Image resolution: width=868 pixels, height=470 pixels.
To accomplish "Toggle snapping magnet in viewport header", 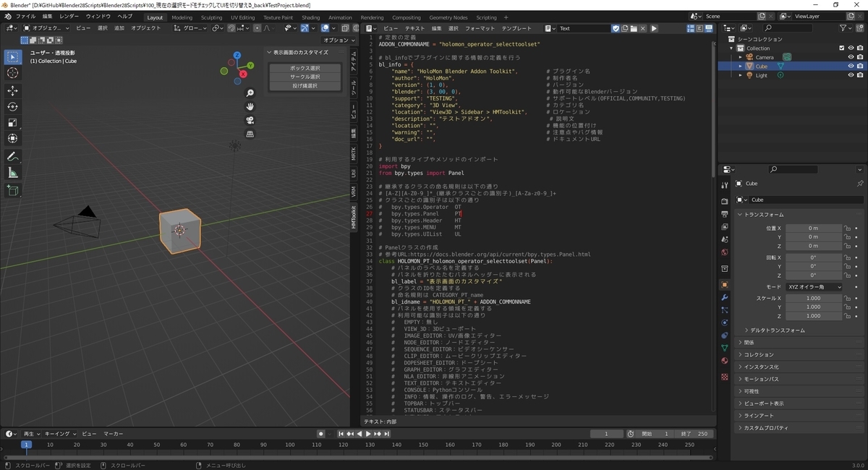I will point(232,28).
